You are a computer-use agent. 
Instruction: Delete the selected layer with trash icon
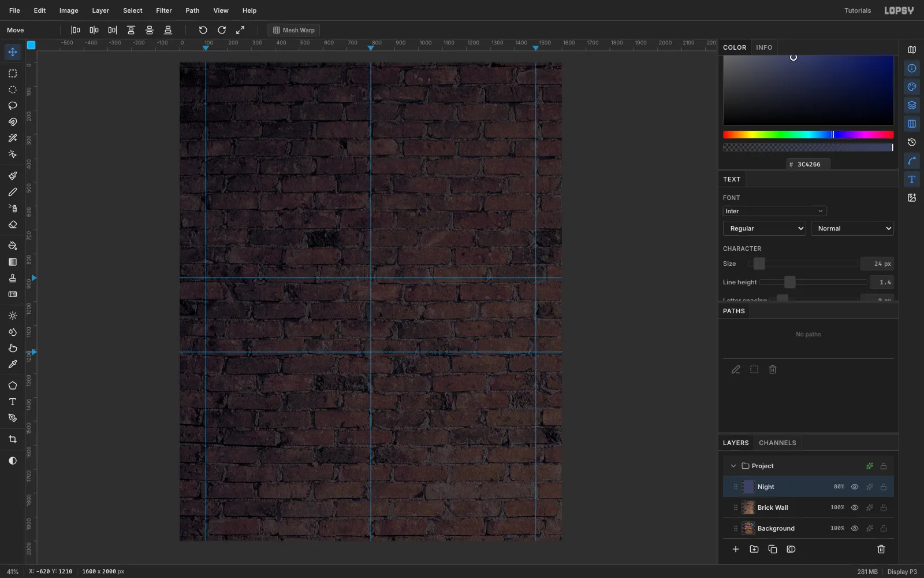pos(881,549)
